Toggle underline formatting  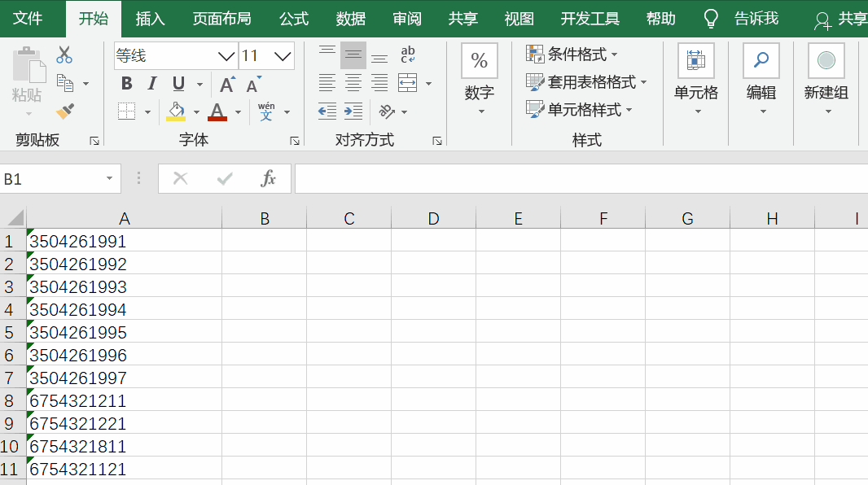pyautogui.click(x=178, y=84)
